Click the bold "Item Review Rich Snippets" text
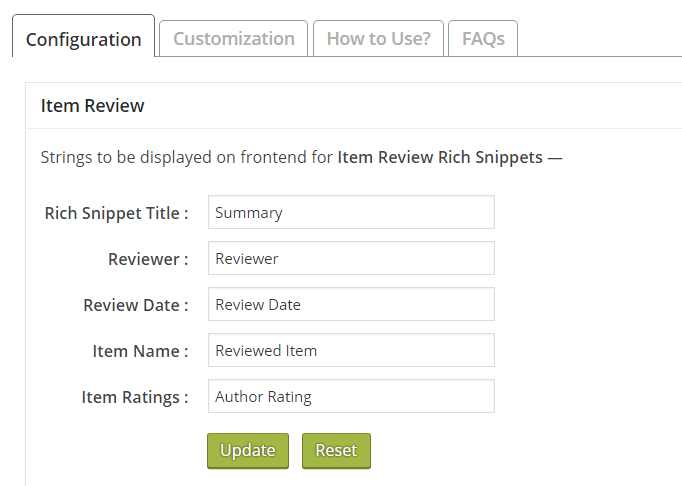 [440, 157]
